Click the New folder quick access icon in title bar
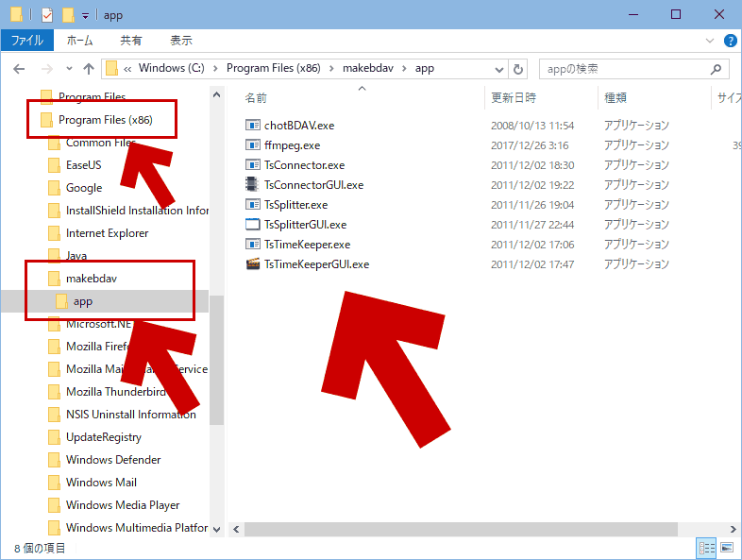This screenshot has height=560, width=742. coord(68,15)
